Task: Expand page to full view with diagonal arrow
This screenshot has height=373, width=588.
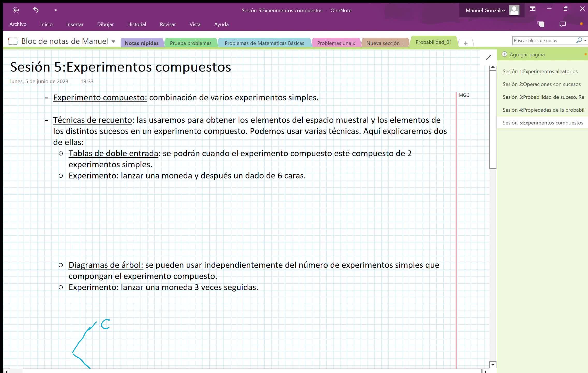Action: pyautogui.click(x=488, y=58)
